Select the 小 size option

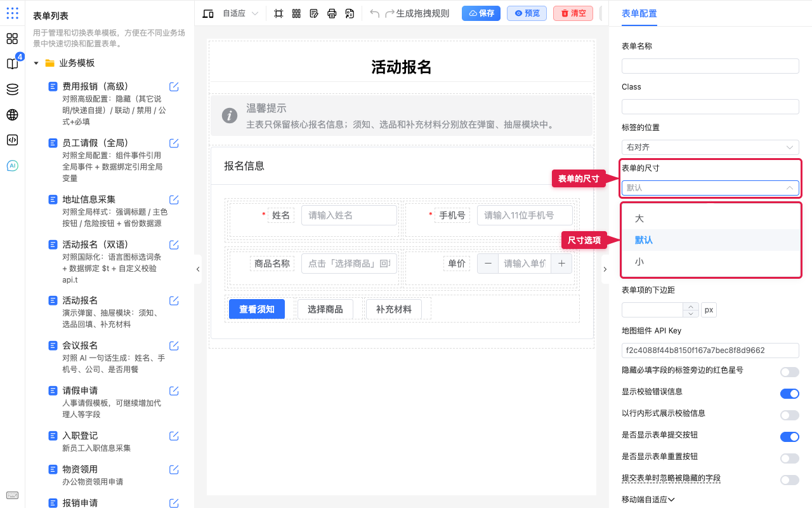[x=710, y=262]
